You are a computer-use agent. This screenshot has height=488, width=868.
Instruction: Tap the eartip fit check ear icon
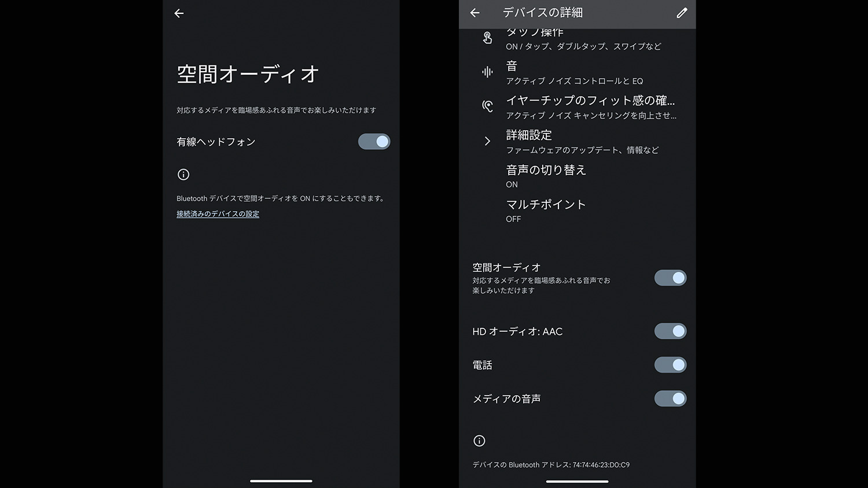pos(487,106)
